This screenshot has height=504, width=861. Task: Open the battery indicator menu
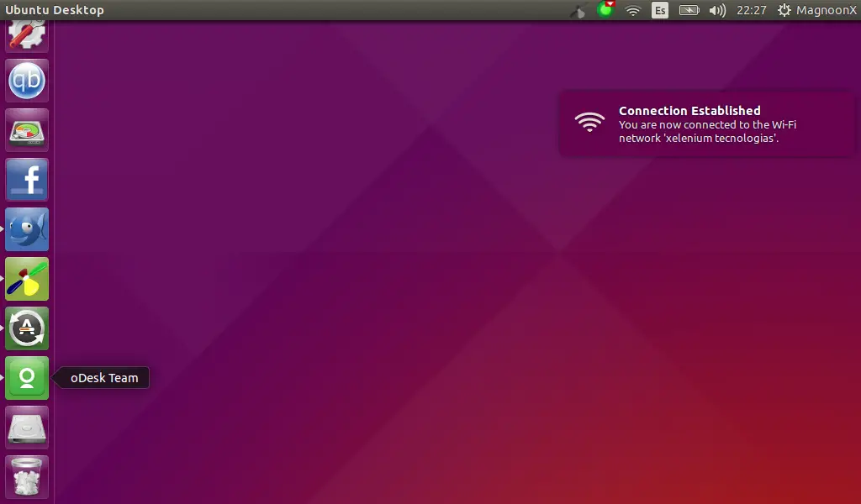pos(689,10)
